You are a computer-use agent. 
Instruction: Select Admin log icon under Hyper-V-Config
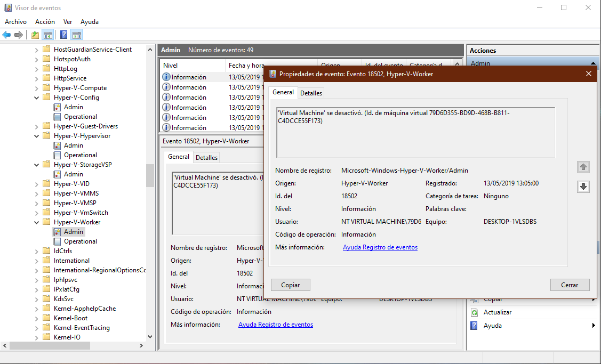[57, 107]
